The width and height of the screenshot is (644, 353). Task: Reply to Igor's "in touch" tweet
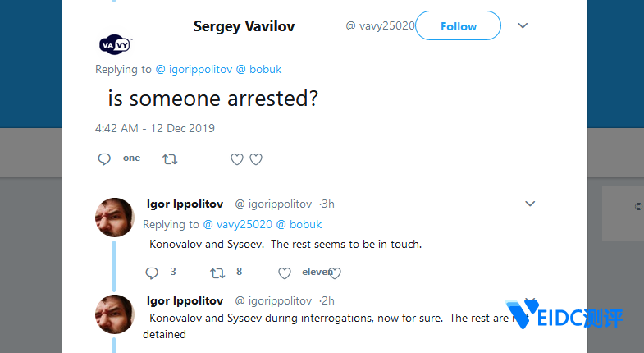pyautogui.click(x=151, y=273)
